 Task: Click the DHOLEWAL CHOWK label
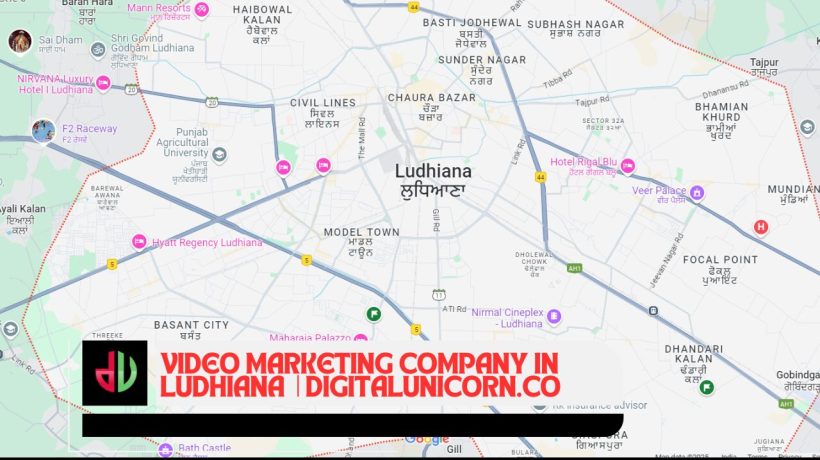[x=534, y=258]
